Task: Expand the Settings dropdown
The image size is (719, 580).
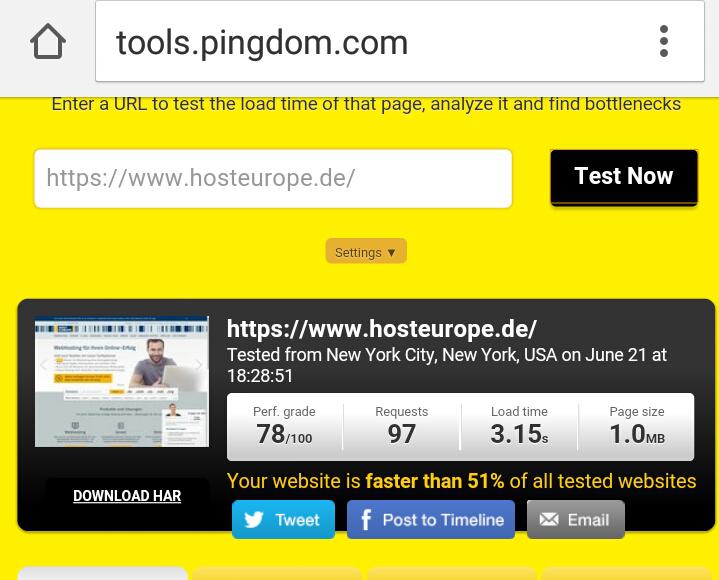Action: 366,252
